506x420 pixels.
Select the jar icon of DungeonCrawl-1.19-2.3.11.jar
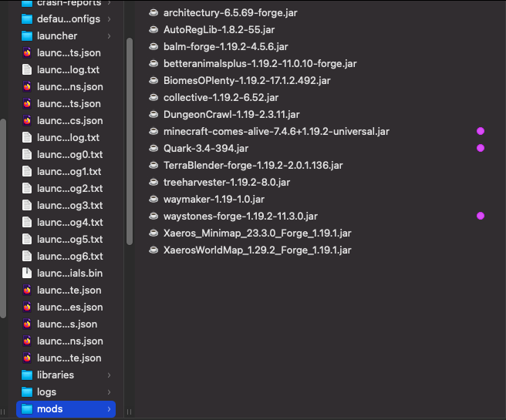153,114
